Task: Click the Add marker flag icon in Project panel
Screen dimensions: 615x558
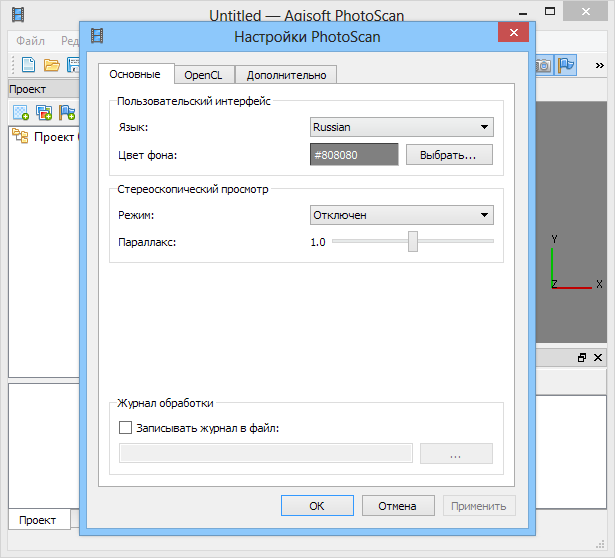Action: pyautogui.click(x=67, y=113)
